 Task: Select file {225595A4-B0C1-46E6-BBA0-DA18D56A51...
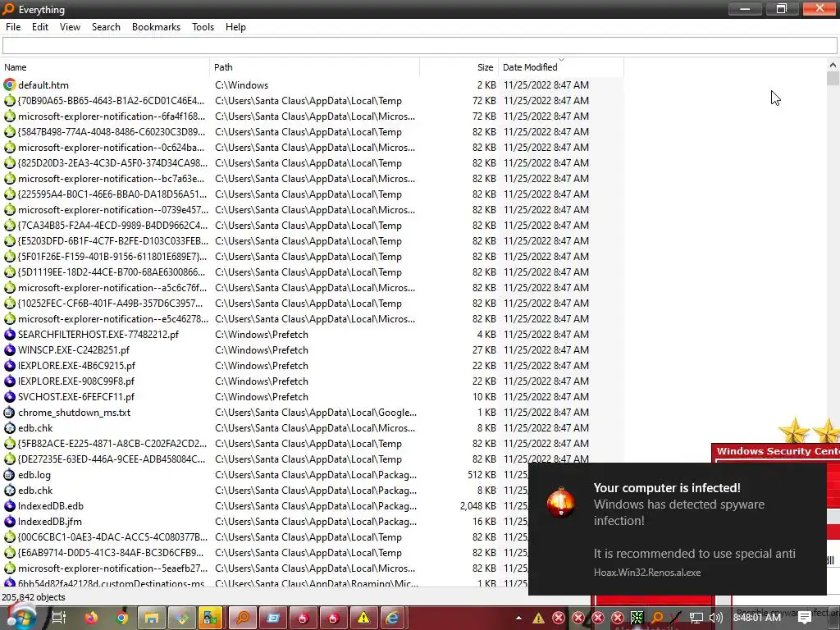point(112,194)
